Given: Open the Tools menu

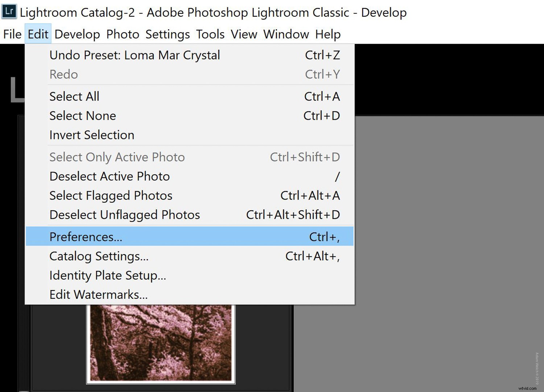Looking at the screenshot, I should pos(210,34).
